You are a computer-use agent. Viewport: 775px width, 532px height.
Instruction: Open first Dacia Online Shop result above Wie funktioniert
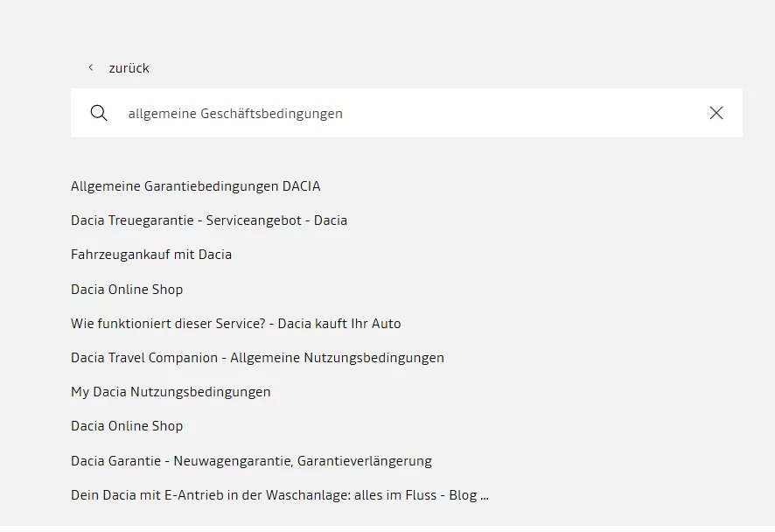(x=127, y=290)
